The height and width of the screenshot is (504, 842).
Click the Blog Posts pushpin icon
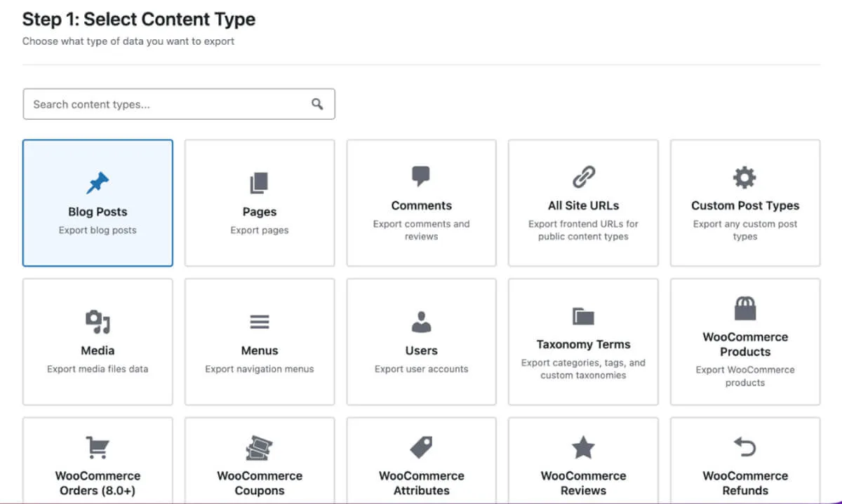point(98,184)
